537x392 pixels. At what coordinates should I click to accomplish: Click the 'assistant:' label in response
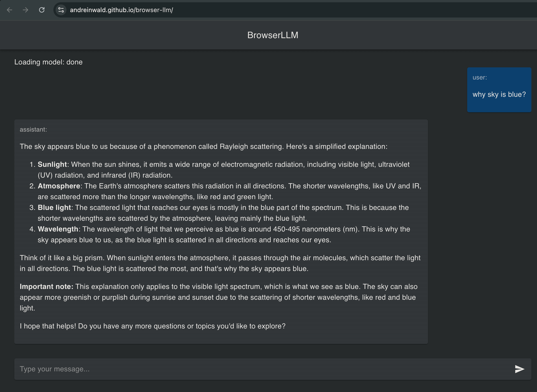click(33, 130)
